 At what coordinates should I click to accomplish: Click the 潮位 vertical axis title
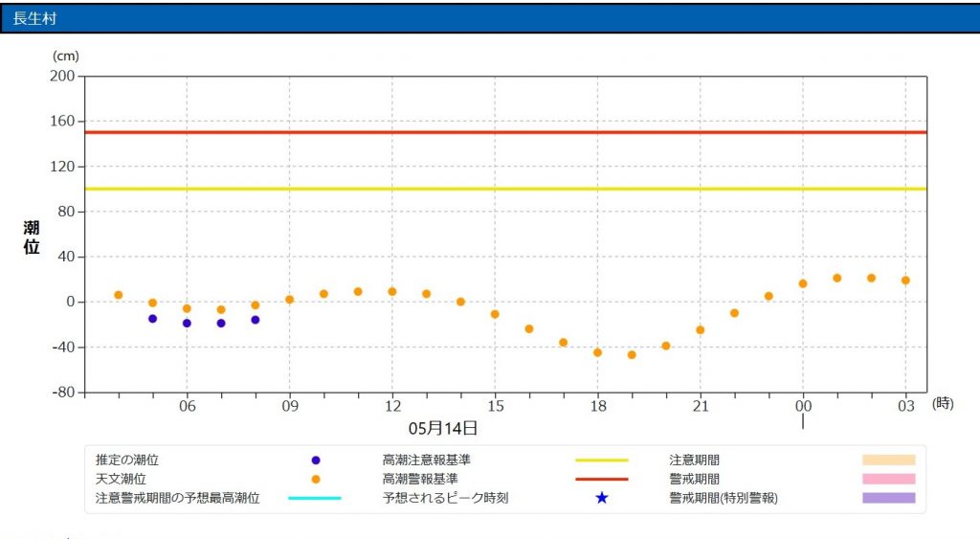(32, 237)
